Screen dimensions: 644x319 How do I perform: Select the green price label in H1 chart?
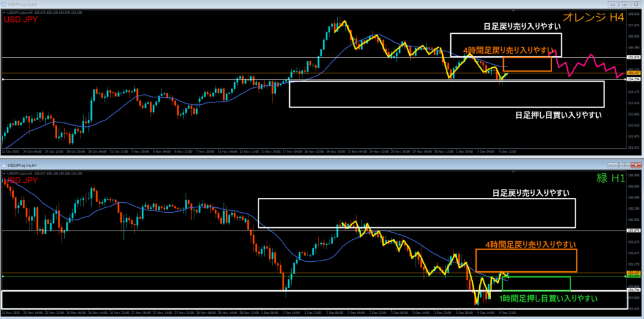[634, 276]
